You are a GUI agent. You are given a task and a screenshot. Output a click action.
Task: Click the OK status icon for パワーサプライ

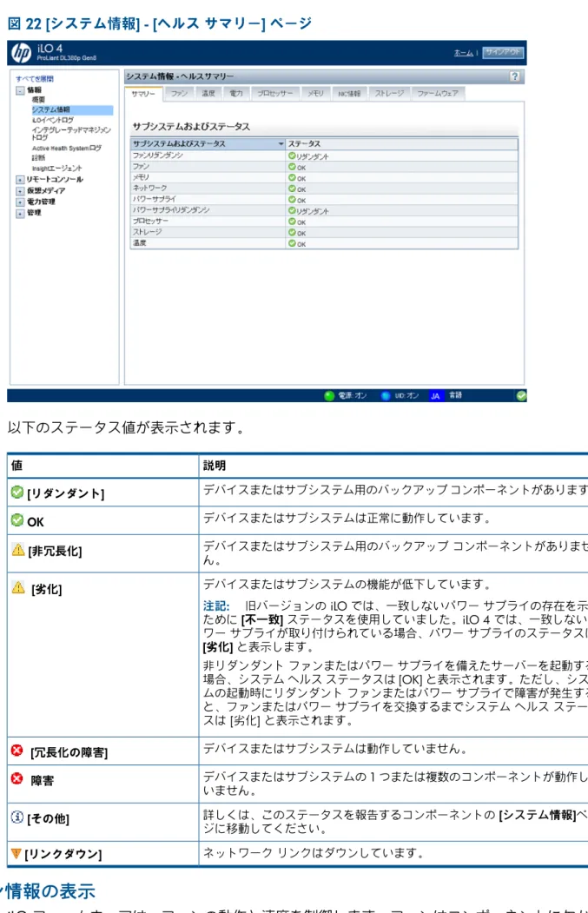[x=292, y=200]
